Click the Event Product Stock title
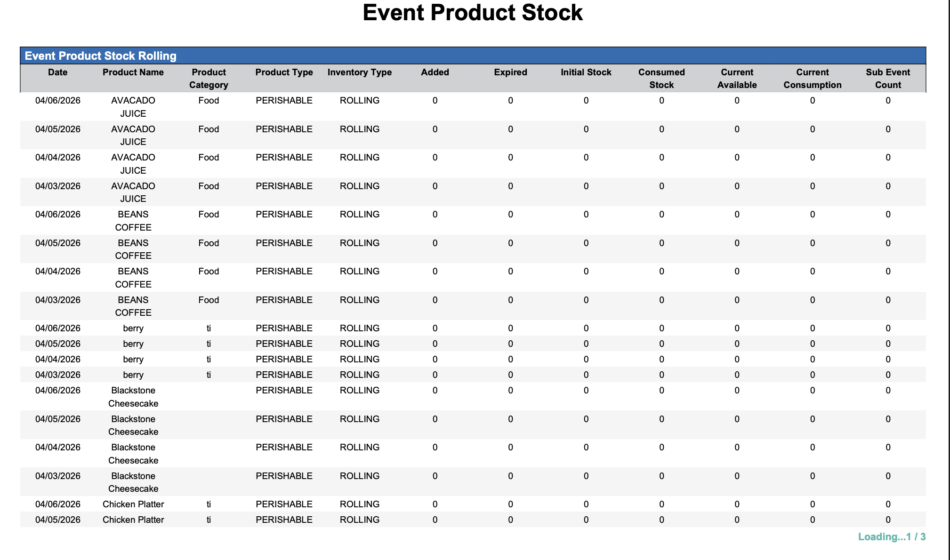 click(x=473, y=13)
